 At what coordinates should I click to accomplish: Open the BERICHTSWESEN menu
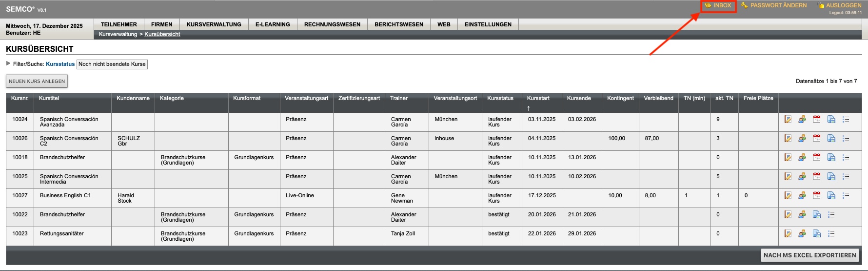(x=399, y=24)
